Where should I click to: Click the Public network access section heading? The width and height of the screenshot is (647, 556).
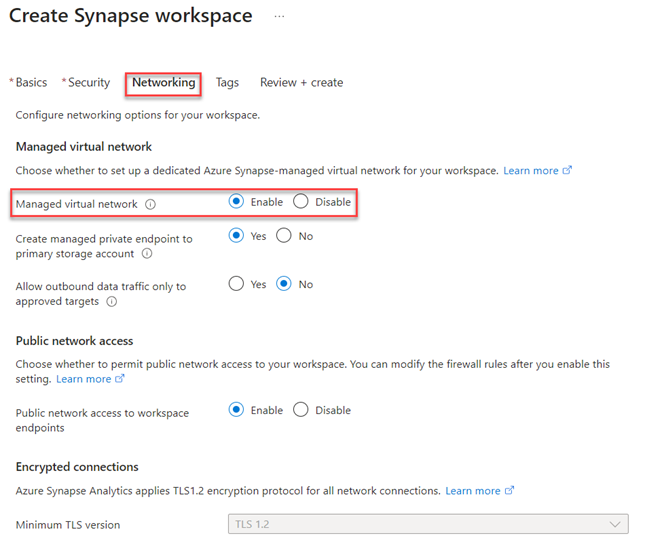tap(74, 341)
